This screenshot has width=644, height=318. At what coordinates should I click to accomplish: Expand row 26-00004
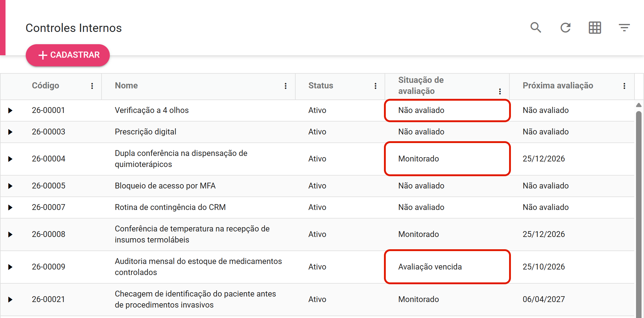coord(10,159)
